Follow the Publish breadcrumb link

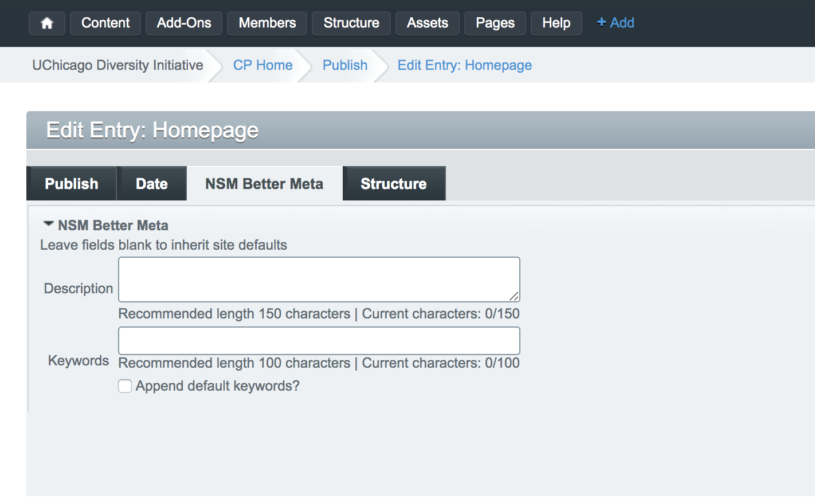click(345, 65)
